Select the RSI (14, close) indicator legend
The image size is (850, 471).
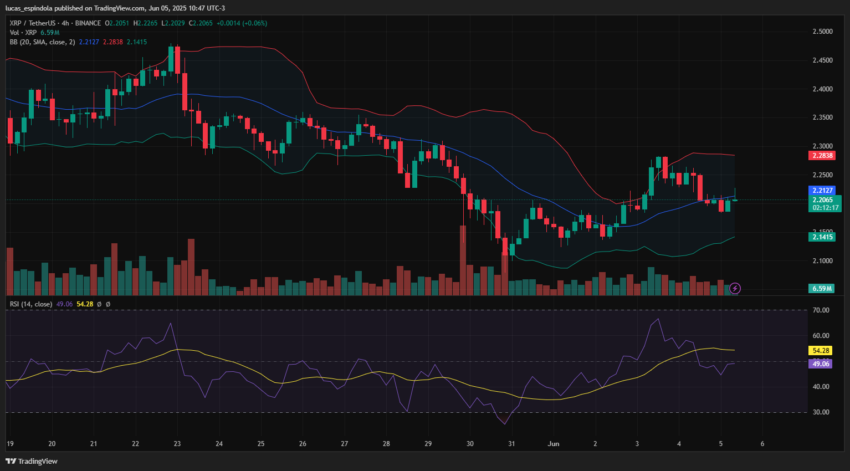(x=31, y=304)
